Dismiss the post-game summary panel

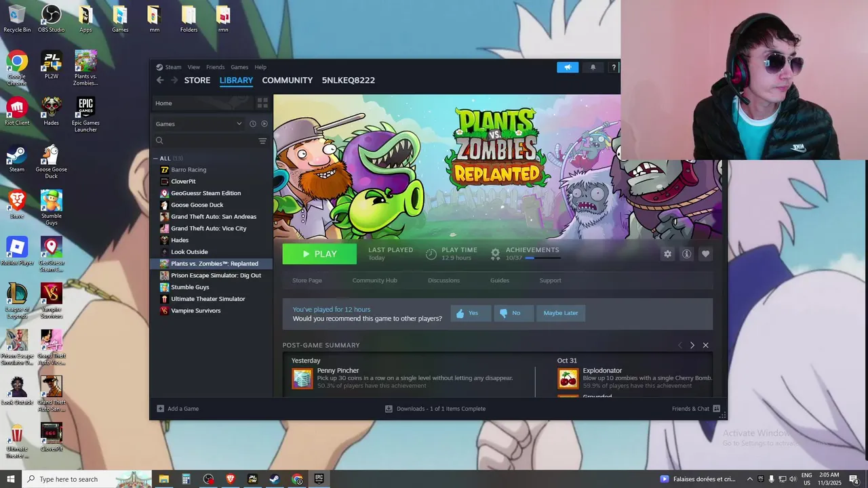(x=705, y=346)
